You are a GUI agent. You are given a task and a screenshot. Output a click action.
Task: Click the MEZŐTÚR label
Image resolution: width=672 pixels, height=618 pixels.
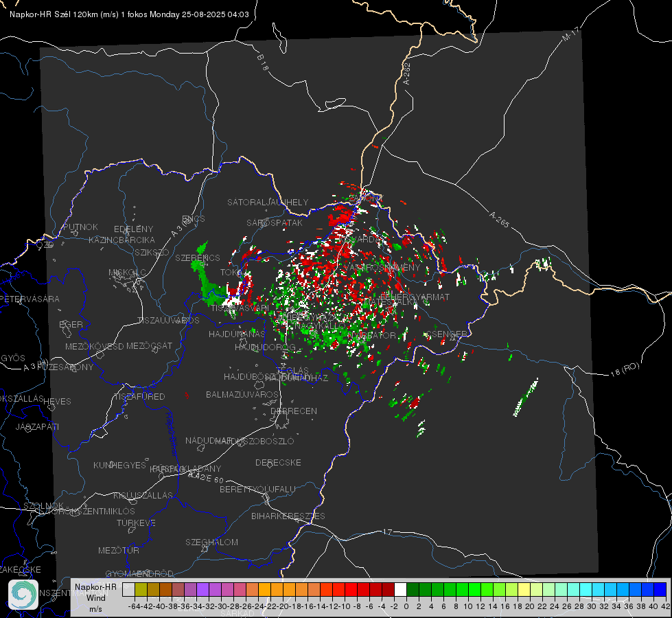(x=119, y=550)
